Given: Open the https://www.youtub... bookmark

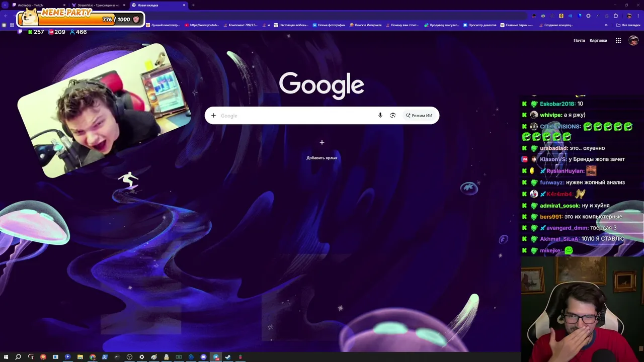Looking at the screenshot, I should (x=202, y=25).
